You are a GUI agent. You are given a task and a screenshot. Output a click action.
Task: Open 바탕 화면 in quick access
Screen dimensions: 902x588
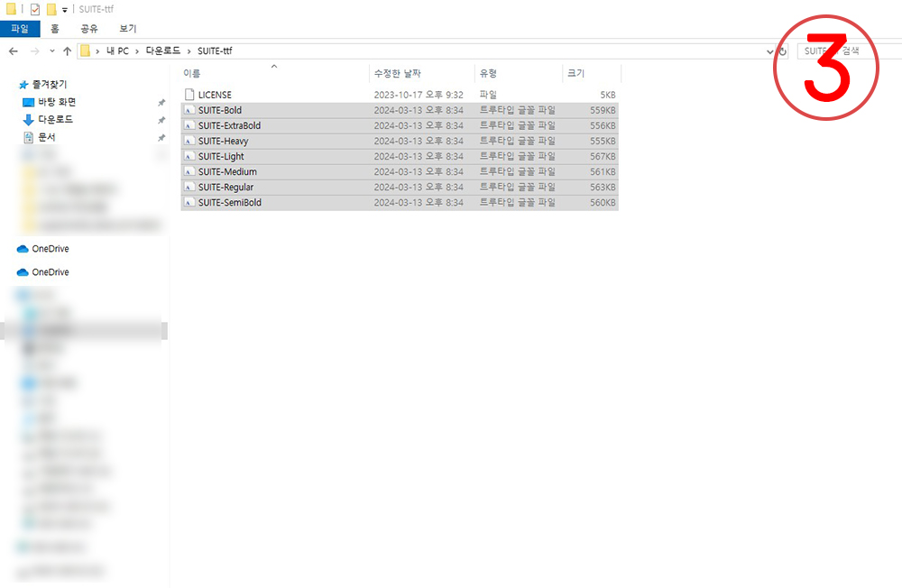(x=57, y=102)
